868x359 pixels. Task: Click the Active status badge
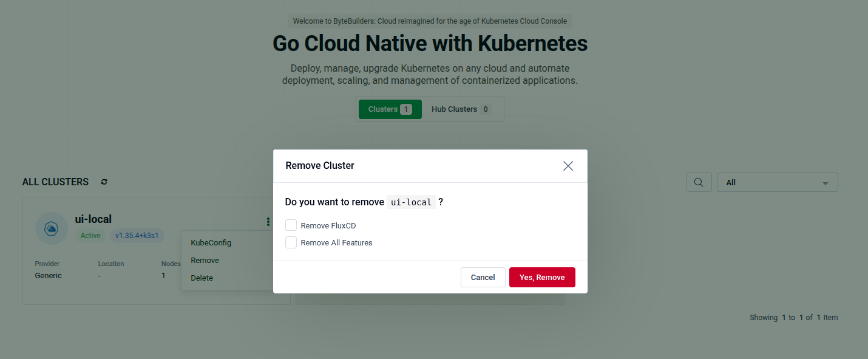coord(90,236)
